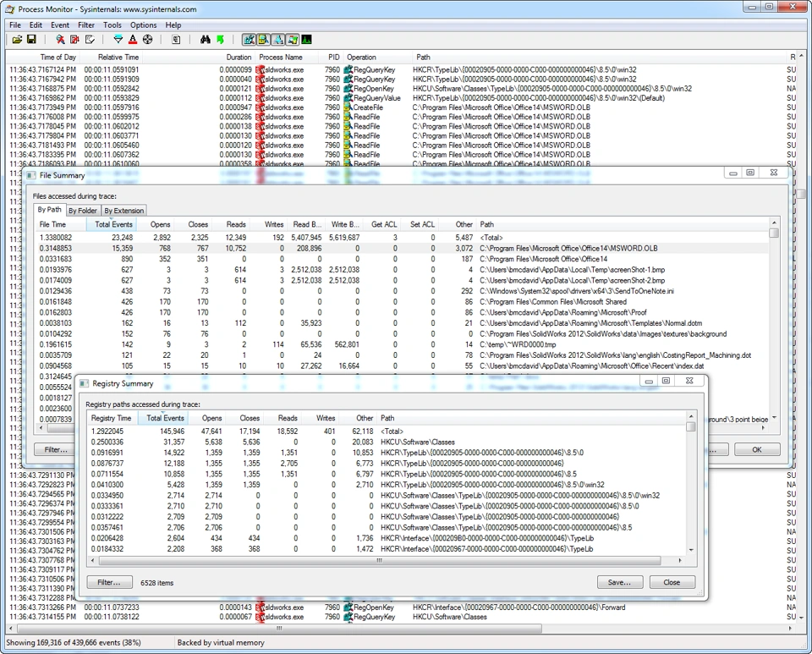Click the File Summary window icon
The height and width of the screenshot is (654, 812).
point(30,175)
